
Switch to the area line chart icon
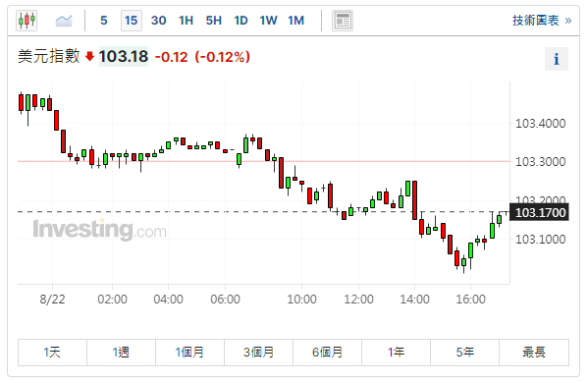pos(64,21)
